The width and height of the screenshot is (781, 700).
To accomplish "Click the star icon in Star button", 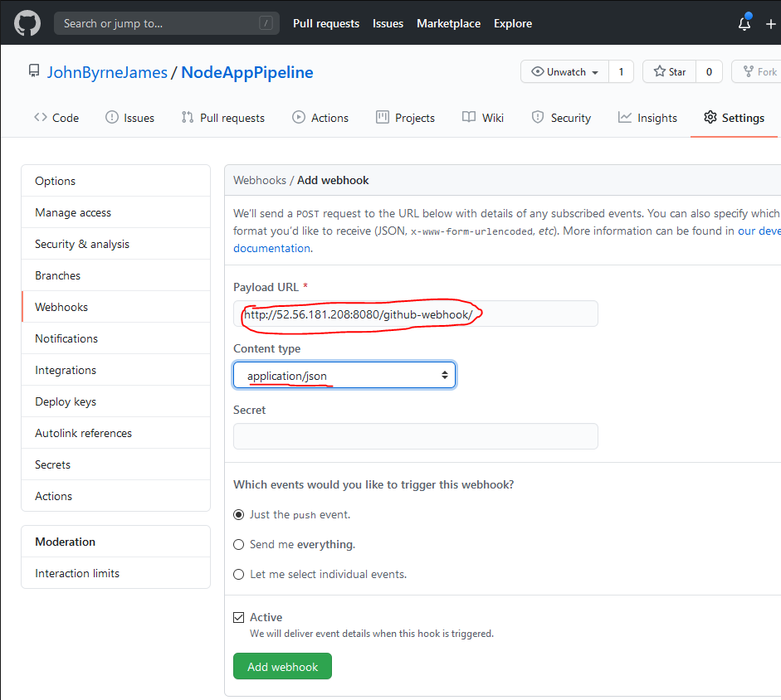I will click(x=660, y=71).
